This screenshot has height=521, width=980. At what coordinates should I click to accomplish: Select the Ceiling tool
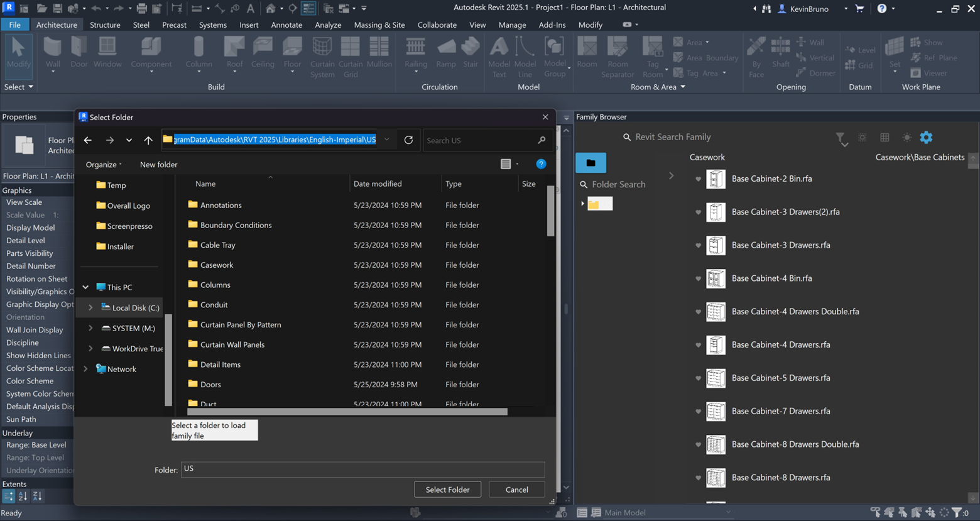point(263,53)
